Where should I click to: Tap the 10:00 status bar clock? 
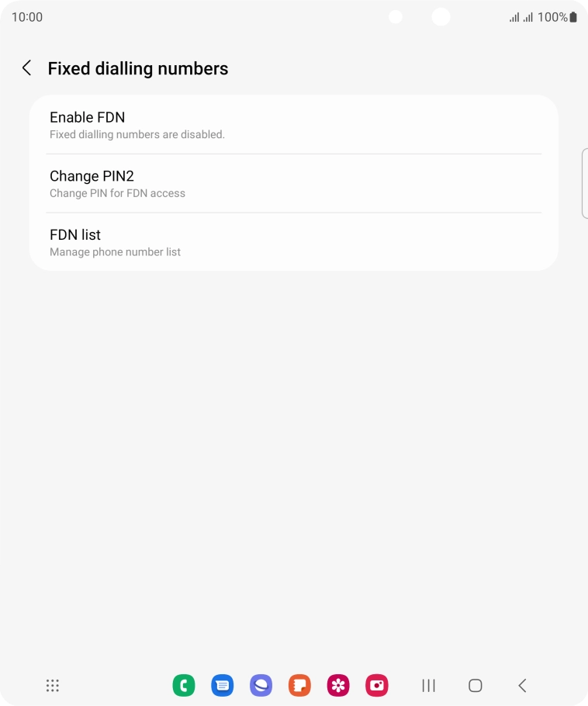(27, 17)
